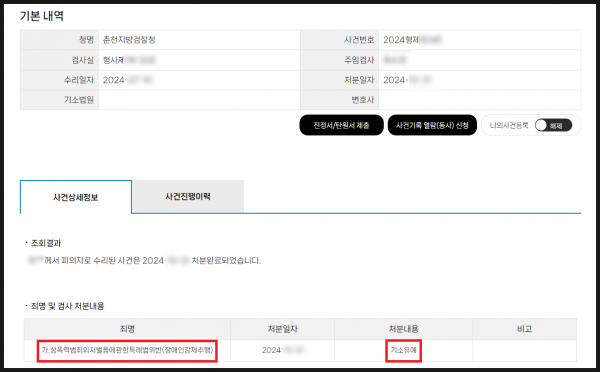Click the 기소유예 disposition result
Image resolution: width=600 pixels, height=372 pixels.
pos(403,350)
